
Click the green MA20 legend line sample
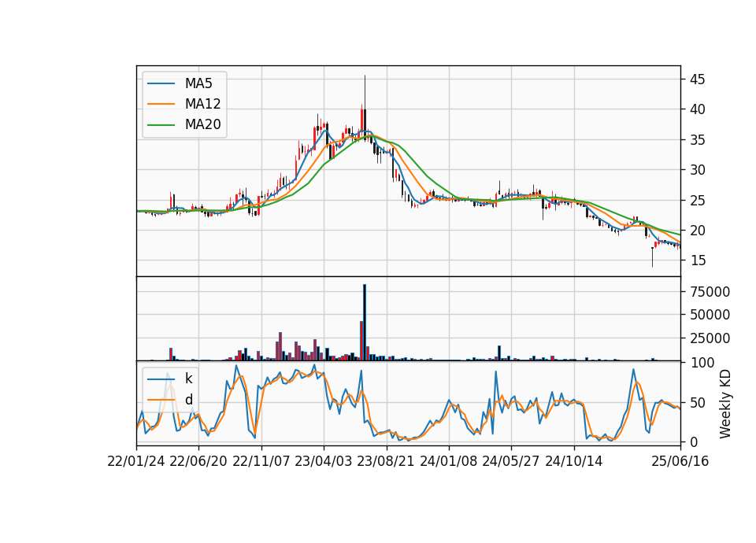[x=161, y=124]
